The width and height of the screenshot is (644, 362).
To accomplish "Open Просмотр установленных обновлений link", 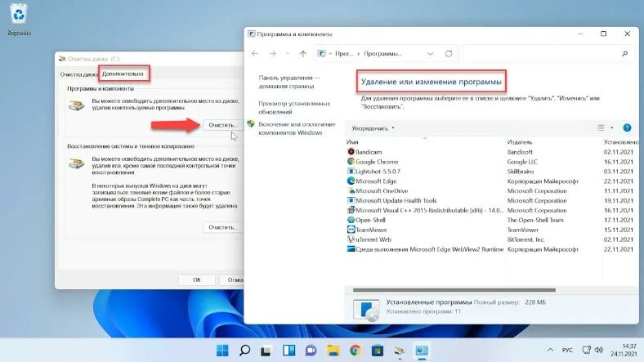I will (x=294, y=108).
